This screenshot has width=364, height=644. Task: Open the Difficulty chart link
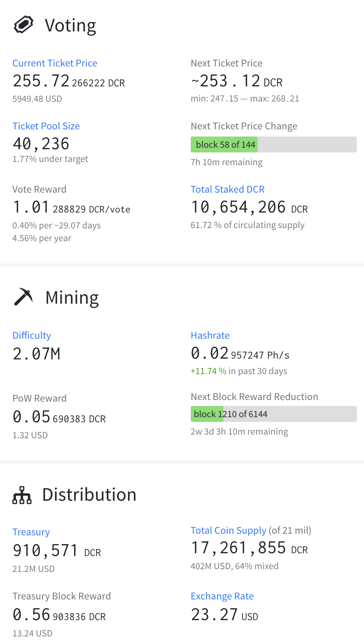(x=32, y=336)
